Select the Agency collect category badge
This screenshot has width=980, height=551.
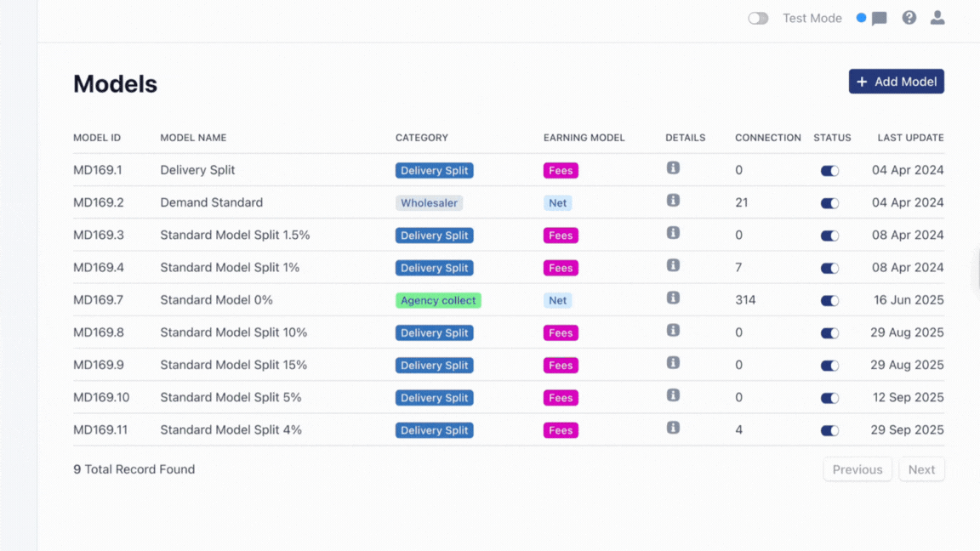tap(438, 300)
